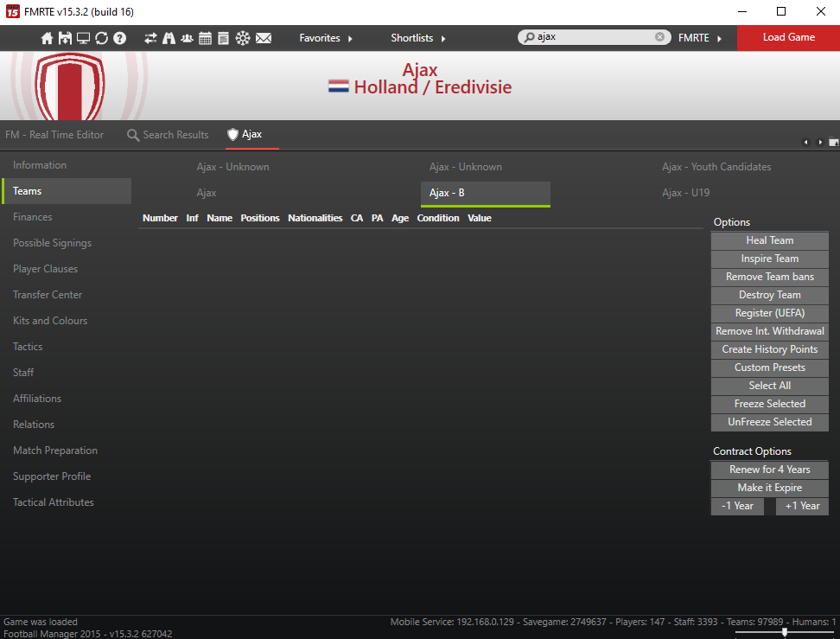Viewport: 840px width, 639px height.
Task: Open the Information section
Action: (67, 165)
